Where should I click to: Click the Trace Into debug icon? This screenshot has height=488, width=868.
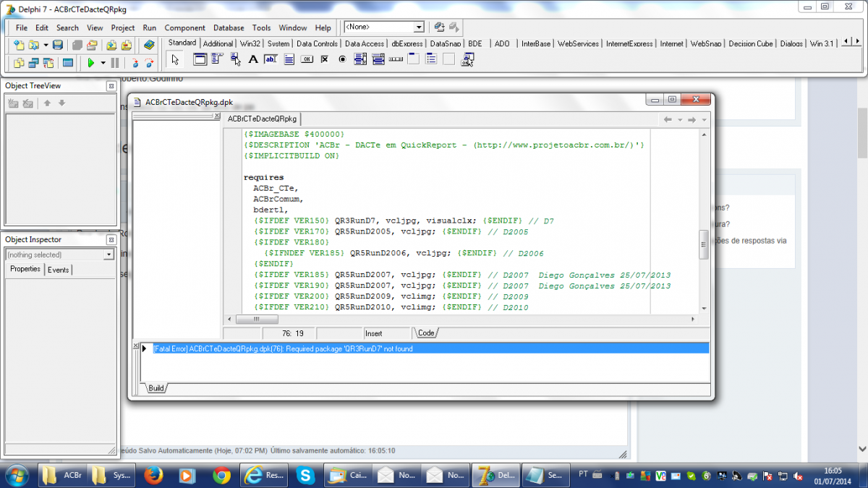tap(135, 63)
